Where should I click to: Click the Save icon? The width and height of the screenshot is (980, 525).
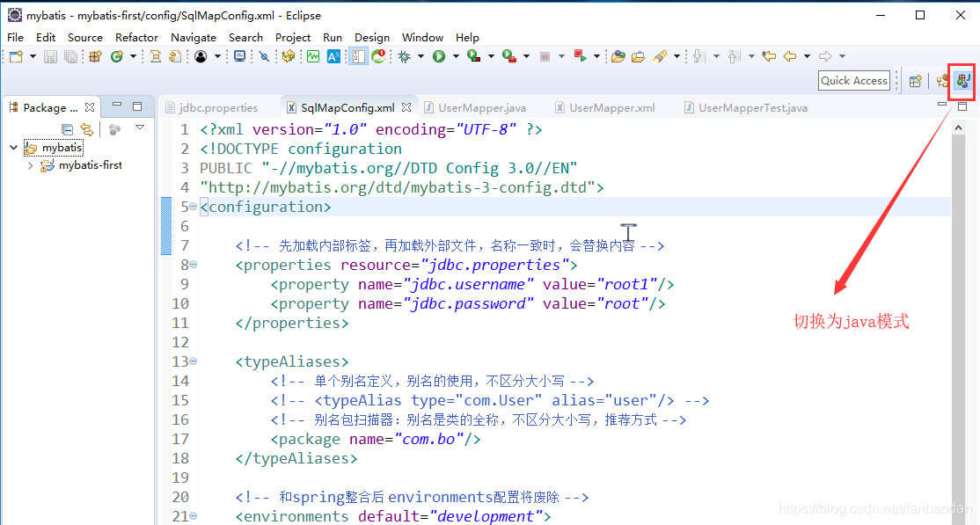click(49, 56)
